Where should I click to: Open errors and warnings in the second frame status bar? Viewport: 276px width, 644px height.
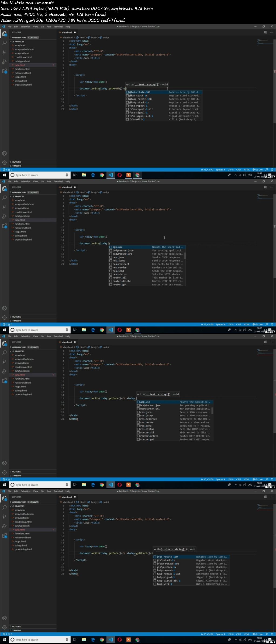click(7, 325)
